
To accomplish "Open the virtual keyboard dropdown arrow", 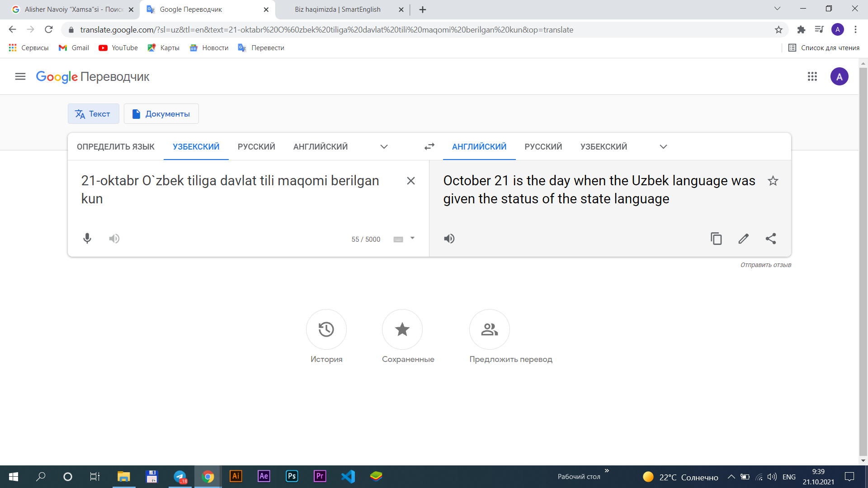I will pos(412,238).
